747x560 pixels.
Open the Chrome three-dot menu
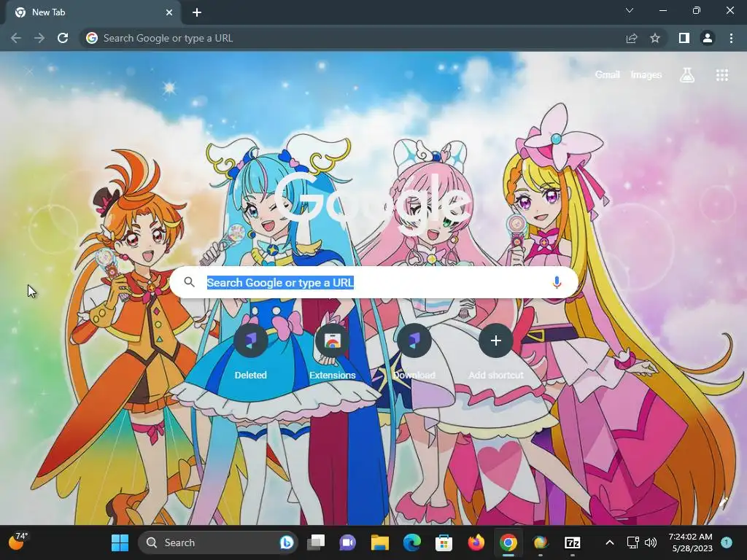tap(731, 38)
